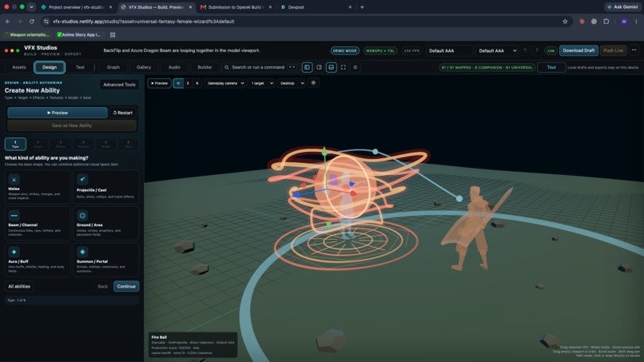644x362 pixels.
Task: Activate W translate gizmo mode
Action: pyautogui.click(x=178, y=83)
